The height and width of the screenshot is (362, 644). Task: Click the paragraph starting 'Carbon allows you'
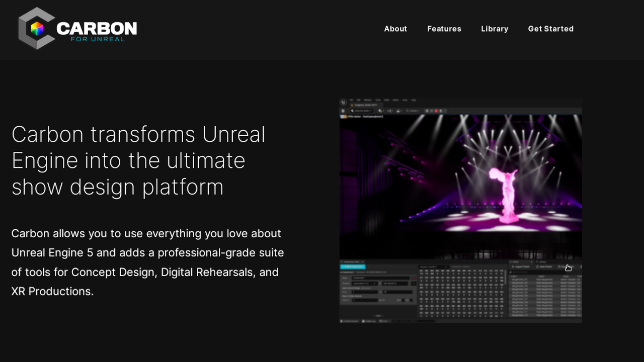tap(148, 262)
